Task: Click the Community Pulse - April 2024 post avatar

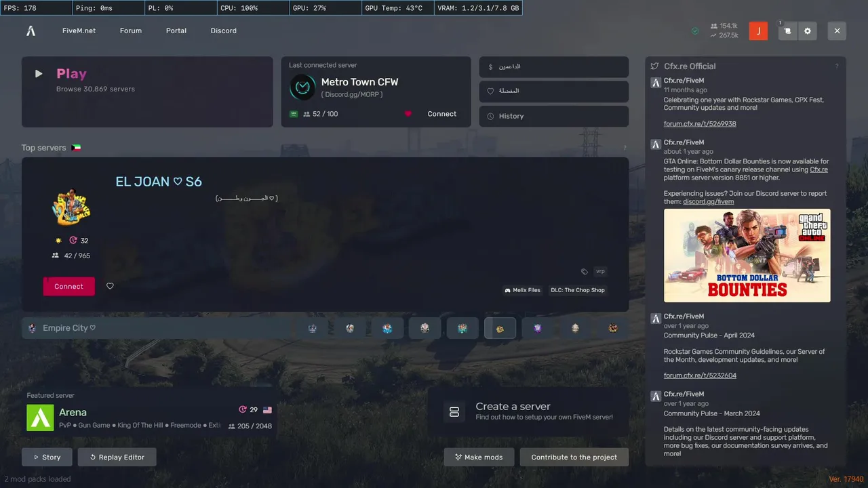Action: 656,318
